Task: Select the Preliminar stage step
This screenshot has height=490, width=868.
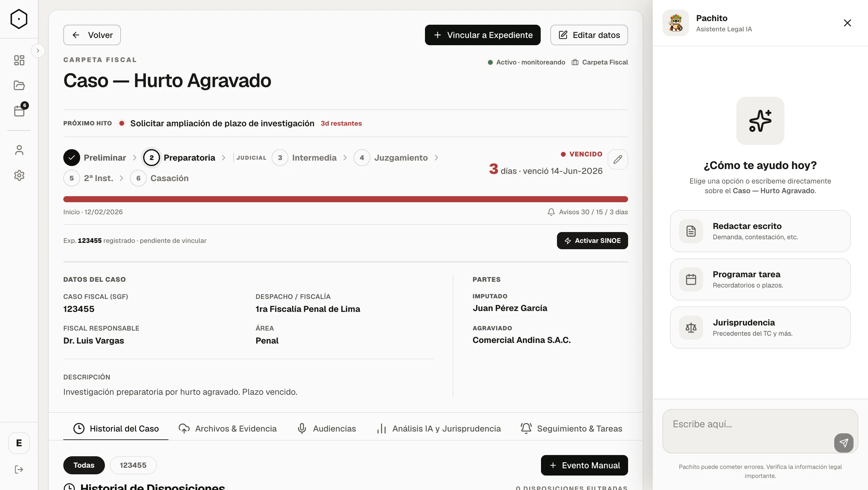Action: [95, 158]
